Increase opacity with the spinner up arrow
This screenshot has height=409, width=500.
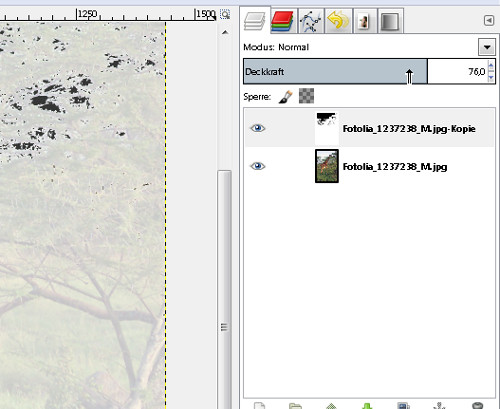[491, 66]
